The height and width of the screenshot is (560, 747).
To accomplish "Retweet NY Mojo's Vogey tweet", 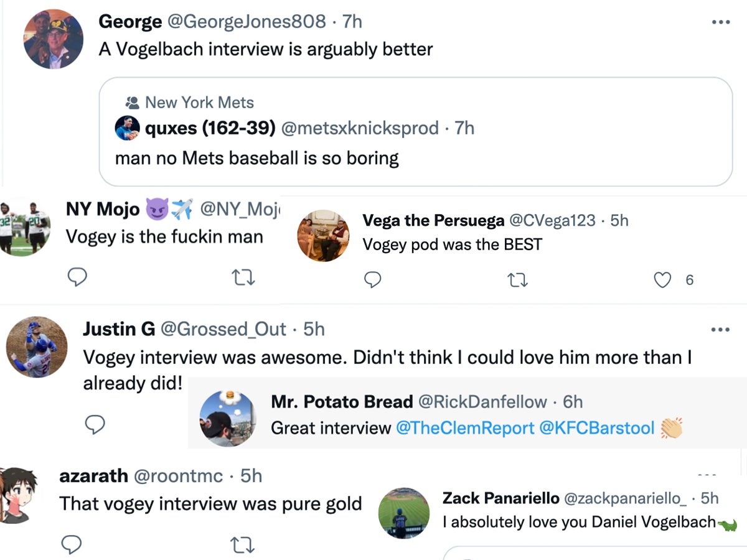I will [242, 277].
